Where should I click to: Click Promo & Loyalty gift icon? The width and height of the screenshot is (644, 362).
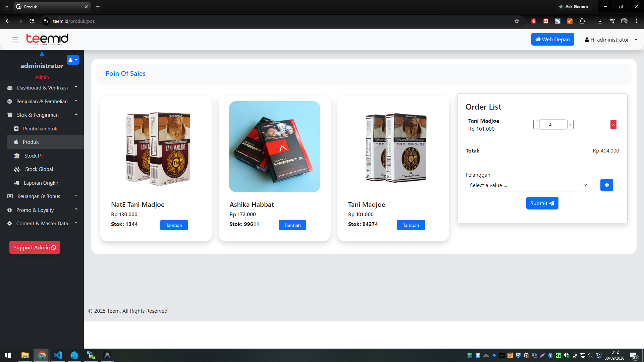click(x=9, y=210)
